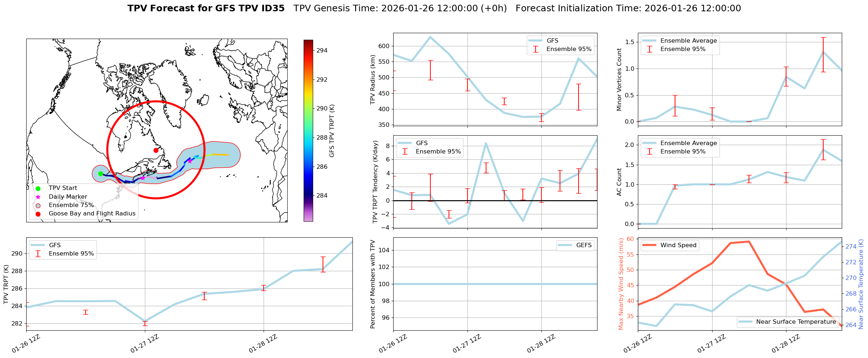868x358 pixels.
Task: Click the AC Count axis label
Action: coord(619,182)
